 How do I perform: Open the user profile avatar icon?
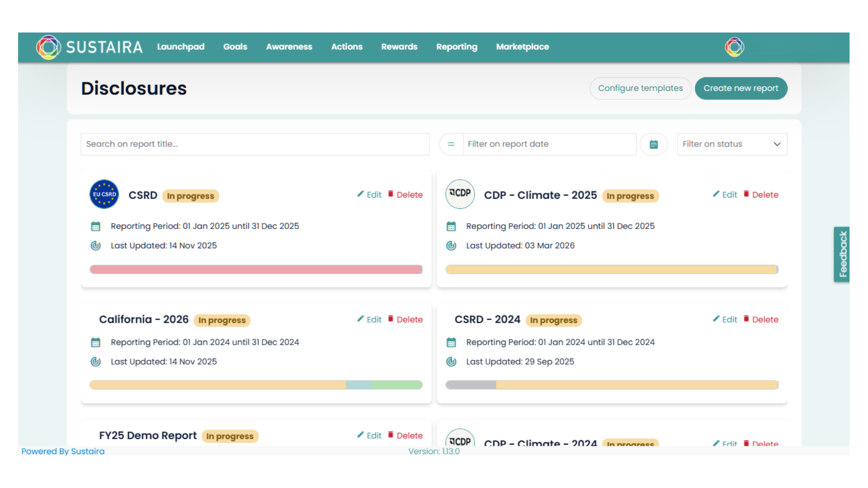tap(734, 47)
